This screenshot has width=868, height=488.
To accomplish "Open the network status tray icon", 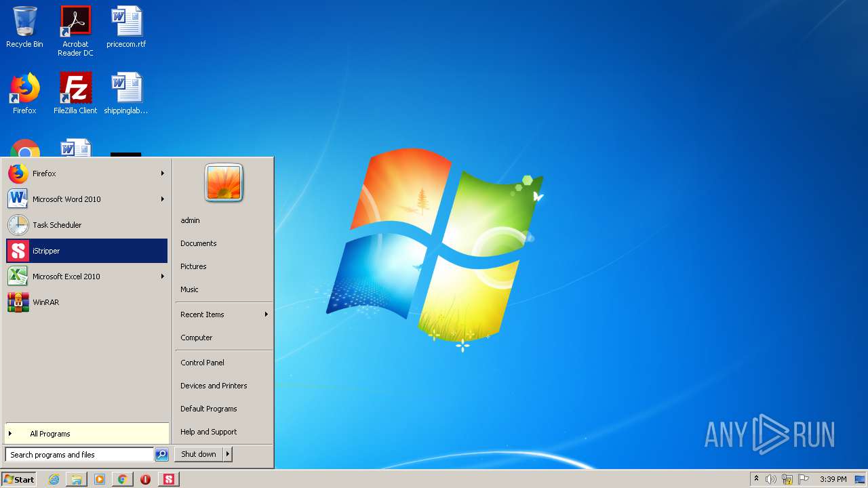I will pos(787,479).
